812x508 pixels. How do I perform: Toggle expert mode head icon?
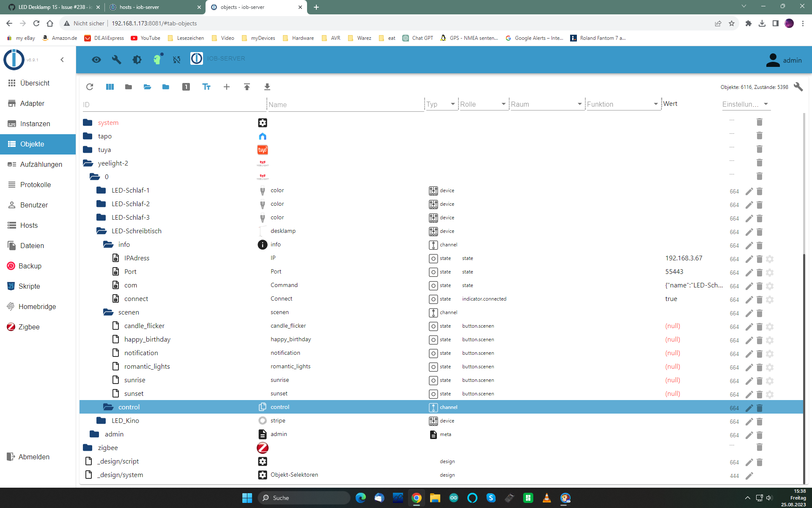pos(157,60)
